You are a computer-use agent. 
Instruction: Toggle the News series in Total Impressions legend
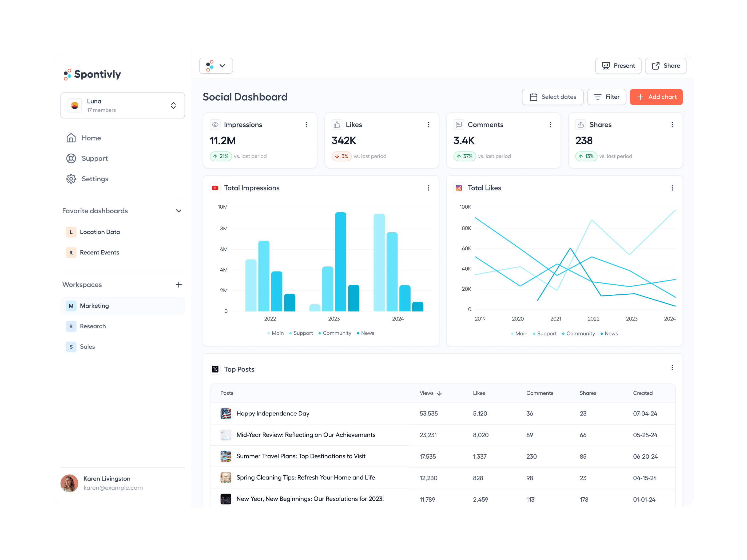[x=365, y=333]
